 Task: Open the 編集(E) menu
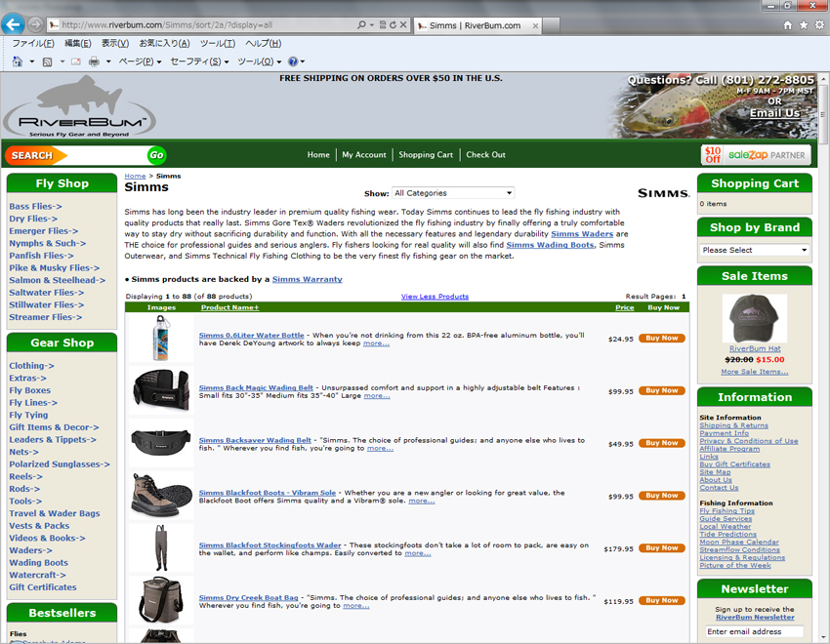coord(78,43)
